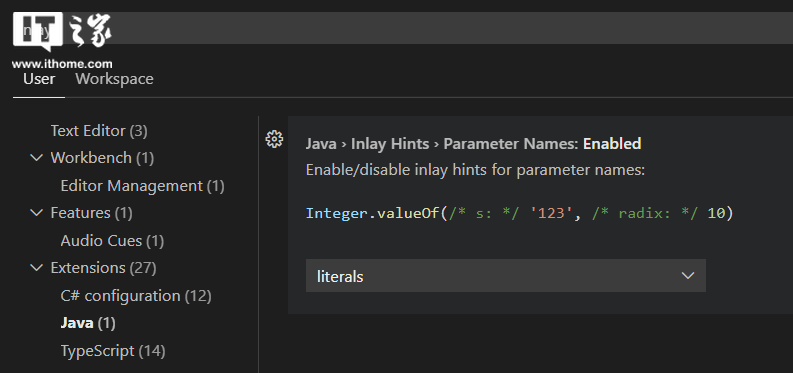Collapse the Extensions section chevron
This screenshot has width=793, height=373.
[36, 267]
